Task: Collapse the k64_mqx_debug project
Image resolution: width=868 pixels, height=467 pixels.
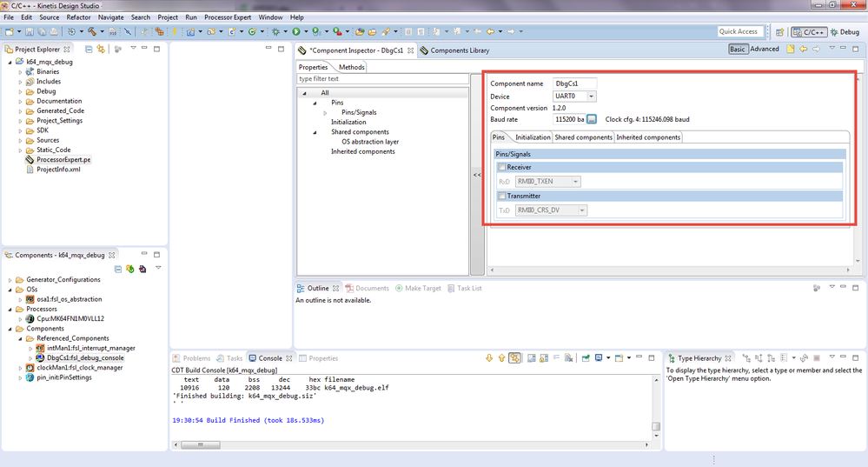Action: coord(10,62)
